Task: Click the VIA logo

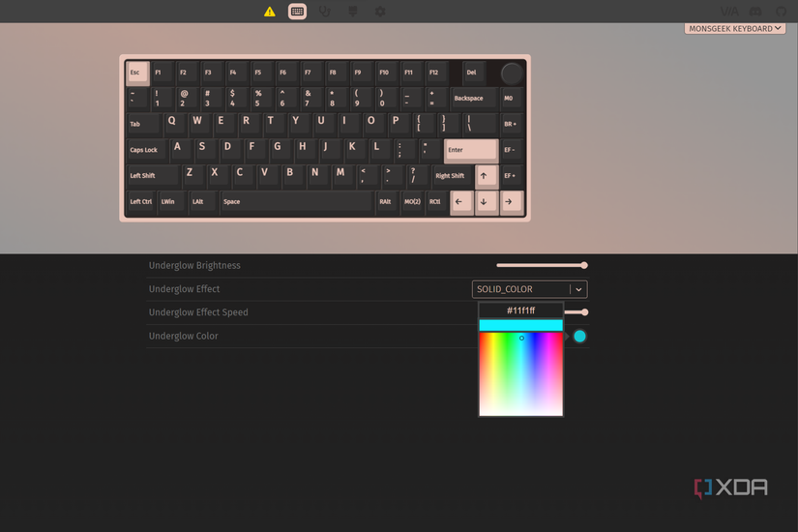Action: [x=729, y=12]
